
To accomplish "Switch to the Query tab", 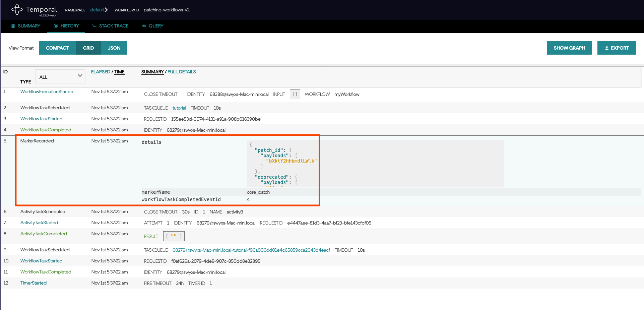I will [152, 26].
